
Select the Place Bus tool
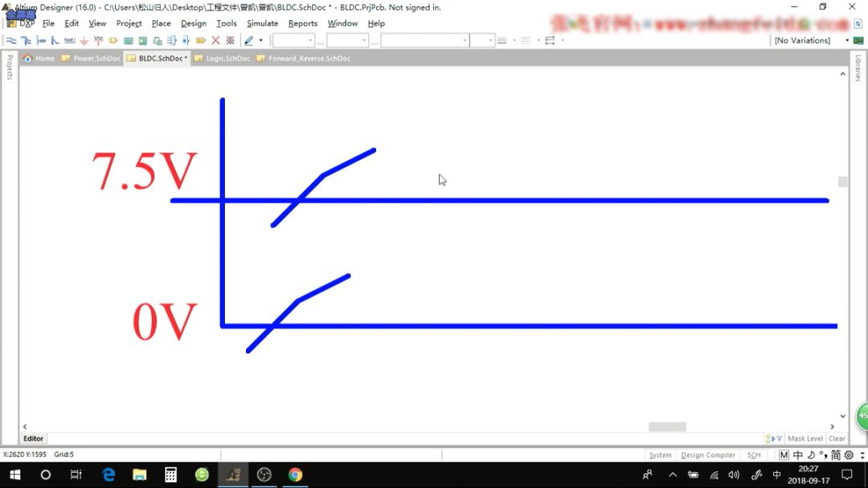[26, 40]
